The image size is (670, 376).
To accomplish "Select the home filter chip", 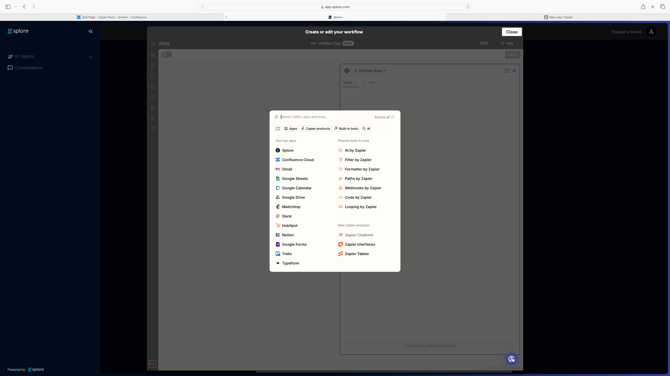I will click(x=278, y=129).
